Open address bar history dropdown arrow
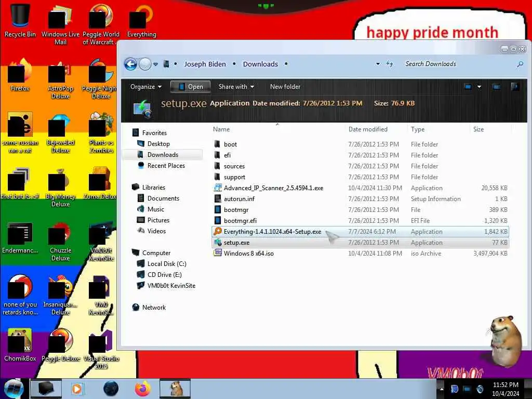532x399 pixels. (x=378, y=64)
